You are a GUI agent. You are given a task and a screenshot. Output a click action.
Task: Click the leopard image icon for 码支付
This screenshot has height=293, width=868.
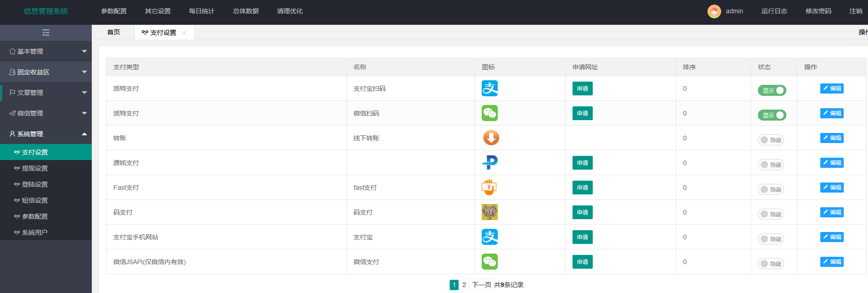click(x=490, y=212)
